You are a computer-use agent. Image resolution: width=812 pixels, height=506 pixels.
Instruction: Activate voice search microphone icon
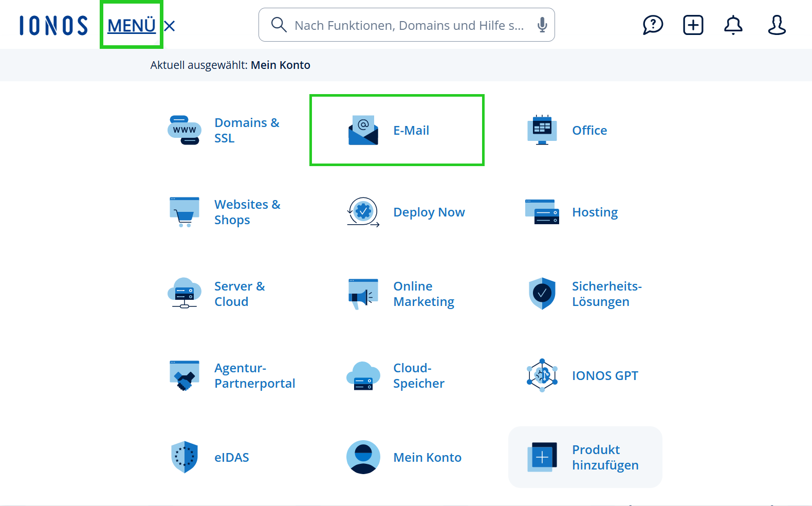[542, 25]
